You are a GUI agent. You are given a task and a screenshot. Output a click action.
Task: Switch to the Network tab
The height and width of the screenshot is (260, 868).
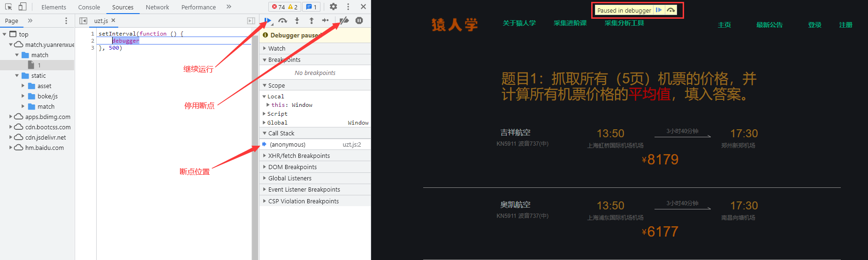(157, 7)
